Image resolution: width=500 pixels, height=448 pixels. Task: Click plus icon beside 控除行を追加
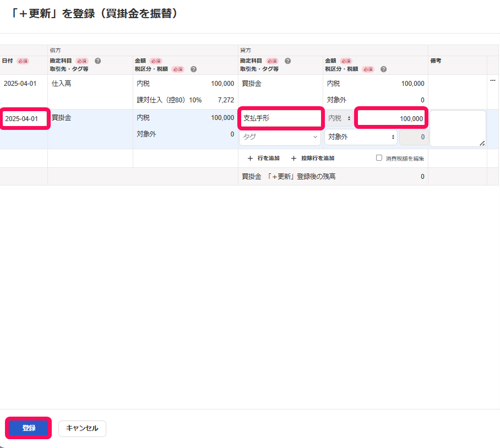click(x=294, y=158)
